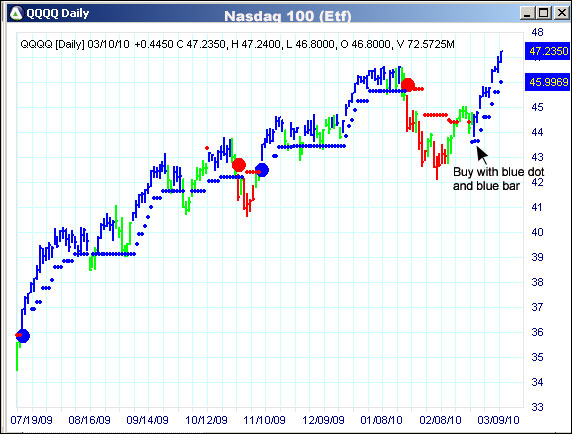Click the 43 price axis label

[x=537, y=157]
